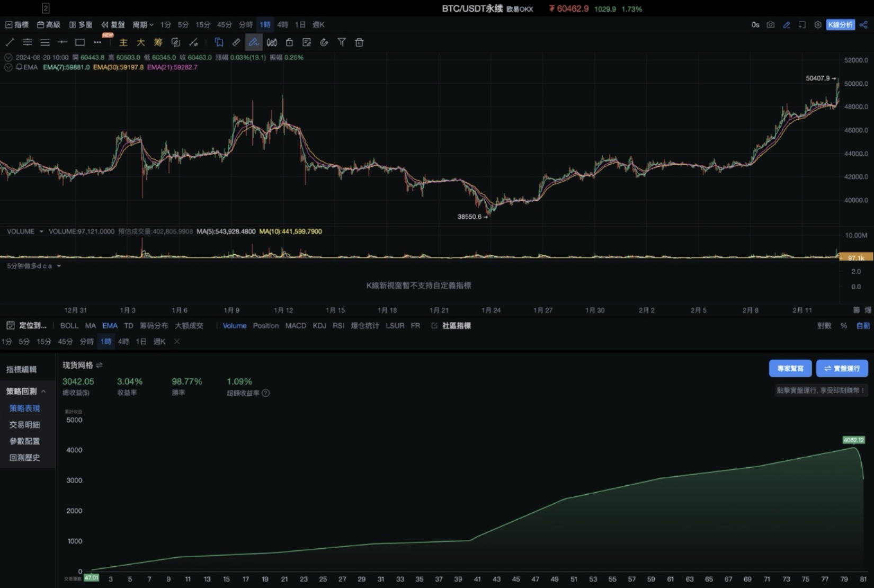Expand the VOLUME indicator dropdown arrow
The height and width of the screenshot is (588, 874).
[x=41, y=231]
